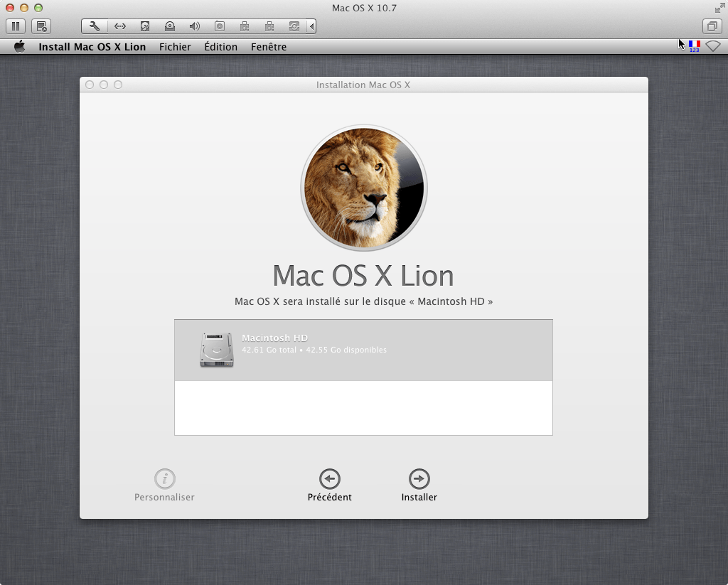This screenshot has height=585, width=728.
Task: Click the first USB device icon
Action: tap(245, 26)
